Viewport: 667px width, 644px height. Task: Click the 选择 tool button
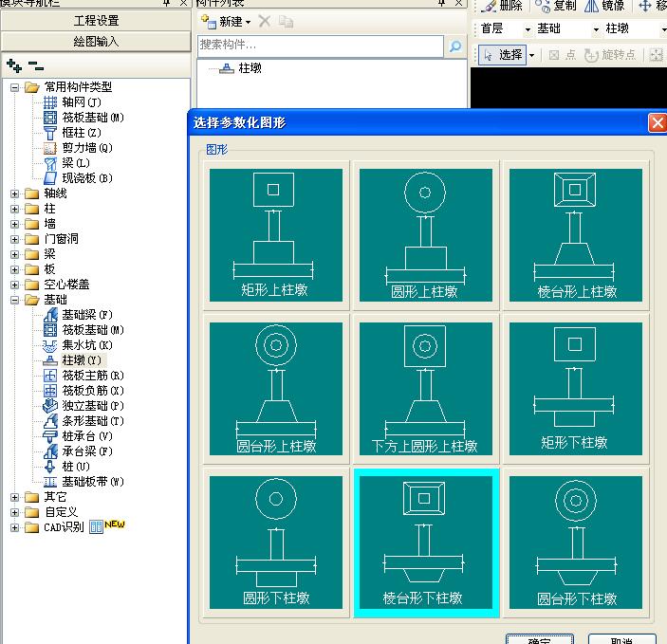point(502,55)
